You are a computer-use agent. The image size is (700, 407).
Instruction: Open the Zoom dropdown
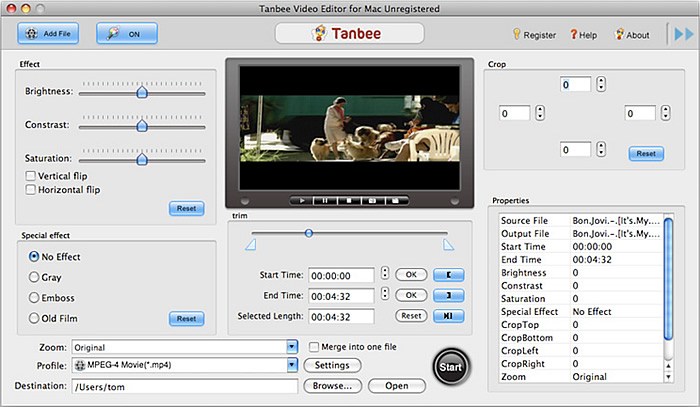click(292, 347)
